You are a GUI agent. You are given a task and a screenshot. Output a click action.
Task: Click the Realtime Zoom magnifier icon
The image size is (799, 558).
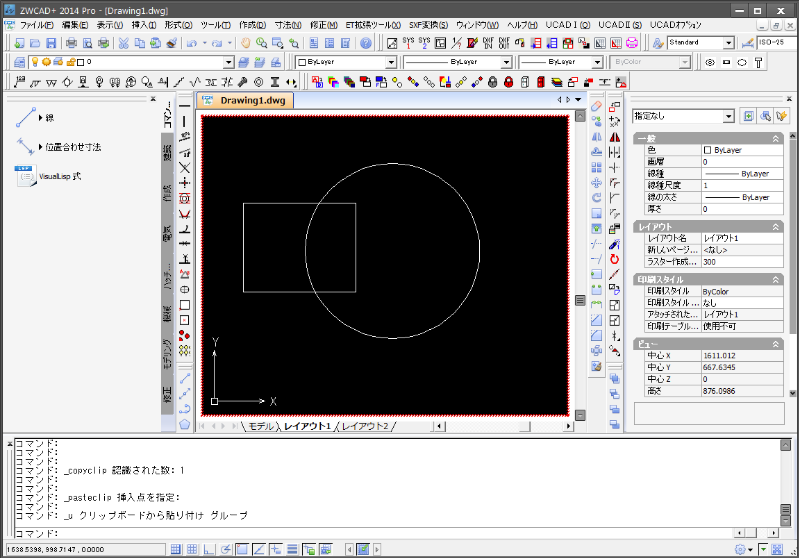pyautogui.click(x=261, y=43)
